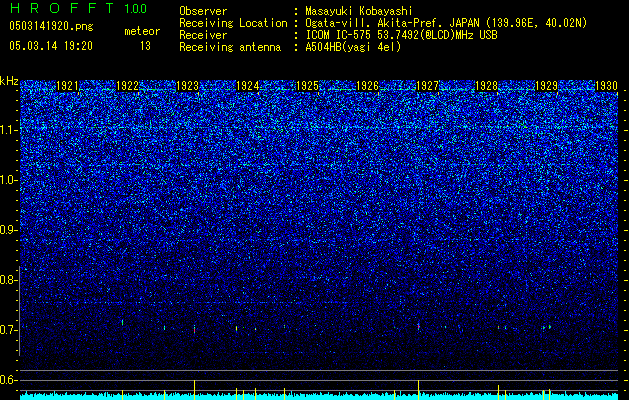Click the 1921 time label
The height and width of the screenshot is (400, 629).
tap(67, 86)
